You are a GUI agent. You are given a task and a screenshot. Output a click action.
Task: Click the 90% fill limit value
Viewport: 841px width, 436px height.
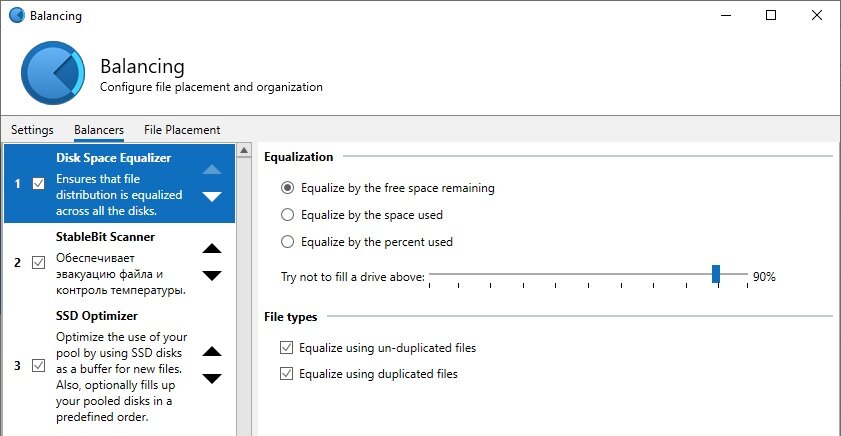coord(764,277)
